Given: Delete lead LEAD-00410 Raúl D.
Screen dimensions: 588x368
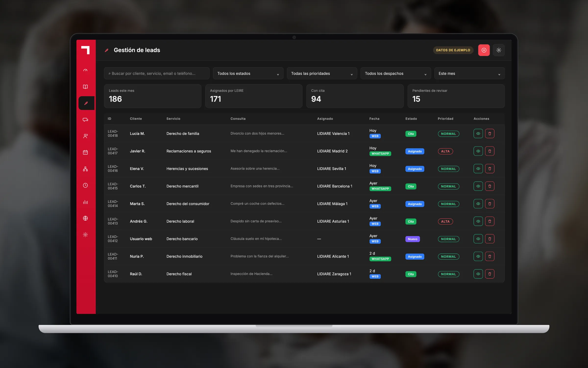Looking at the screenshot, I should (x=490, y=274).
